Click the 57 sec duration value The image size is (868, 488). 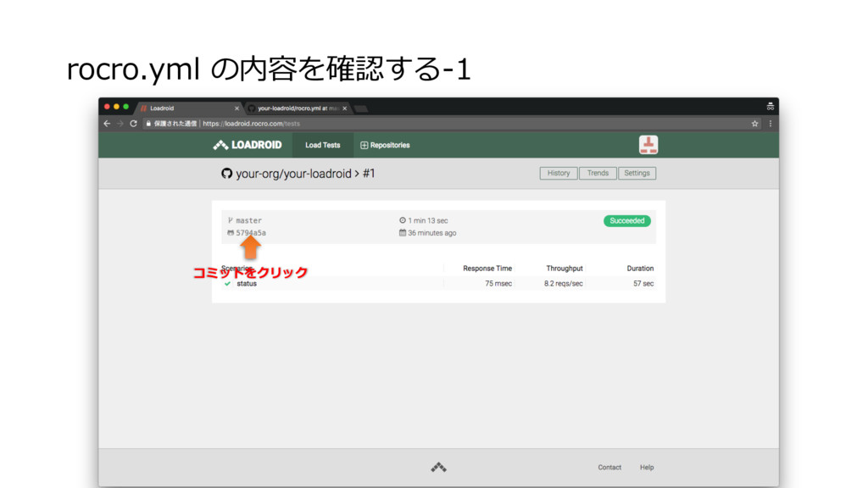click(643, 283)
